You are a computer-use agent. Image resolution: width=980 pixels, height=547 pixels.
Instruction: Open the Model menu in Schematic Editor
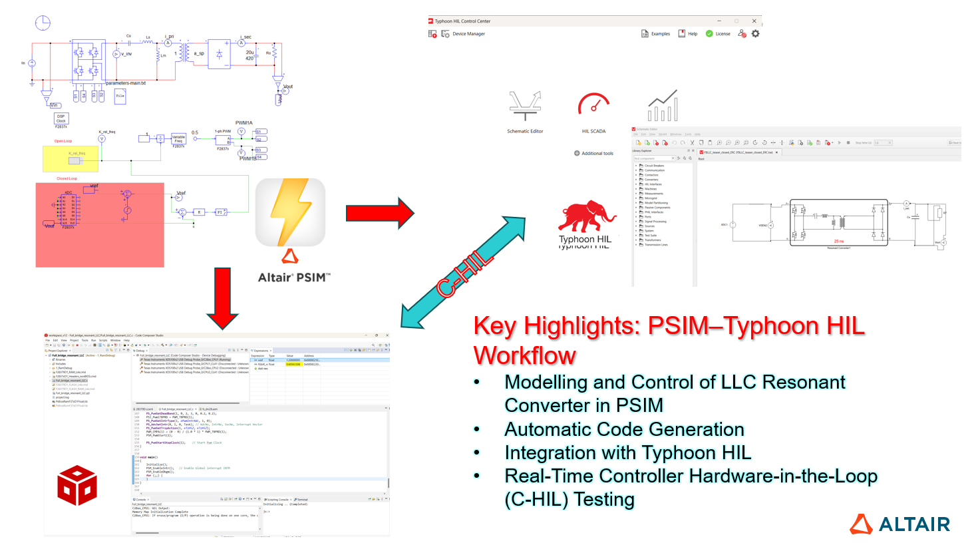click(x=663, y=134)
